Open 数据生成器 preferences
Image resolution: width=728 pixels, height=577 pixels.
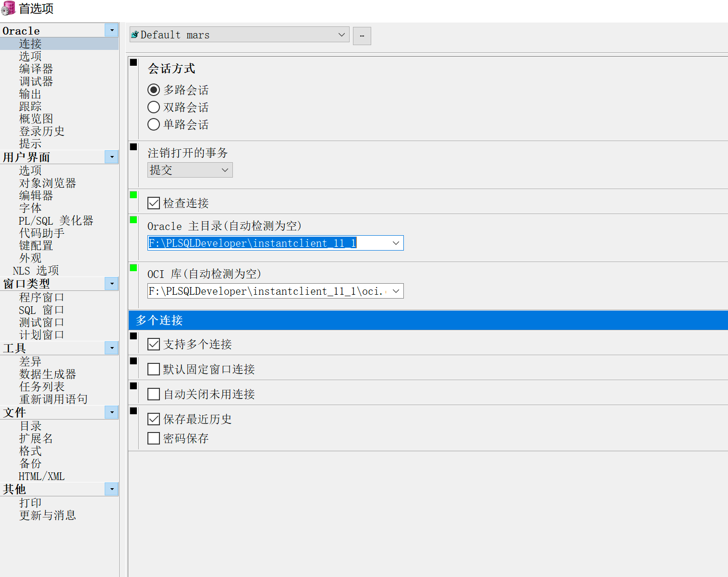point(48,374)
